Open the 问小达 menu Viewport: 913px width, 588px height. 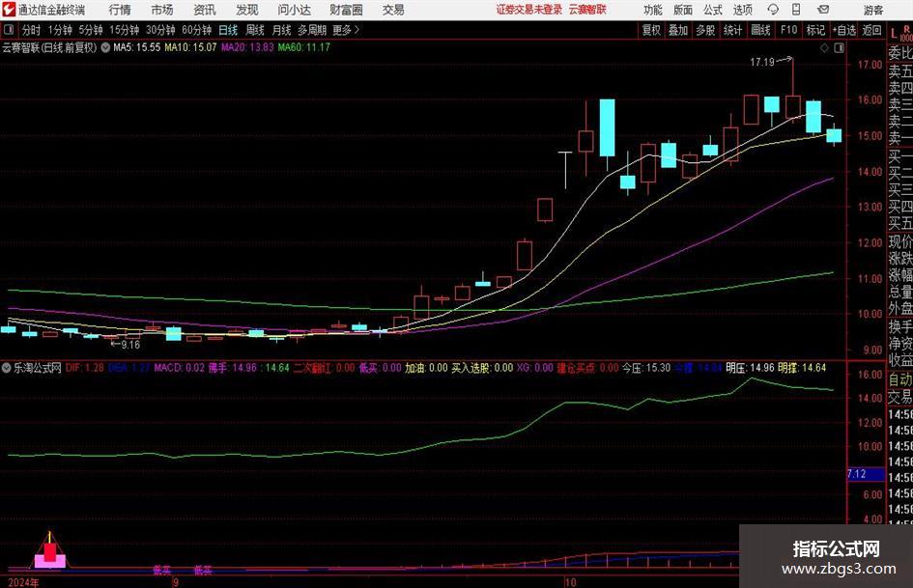pos(294,10)
